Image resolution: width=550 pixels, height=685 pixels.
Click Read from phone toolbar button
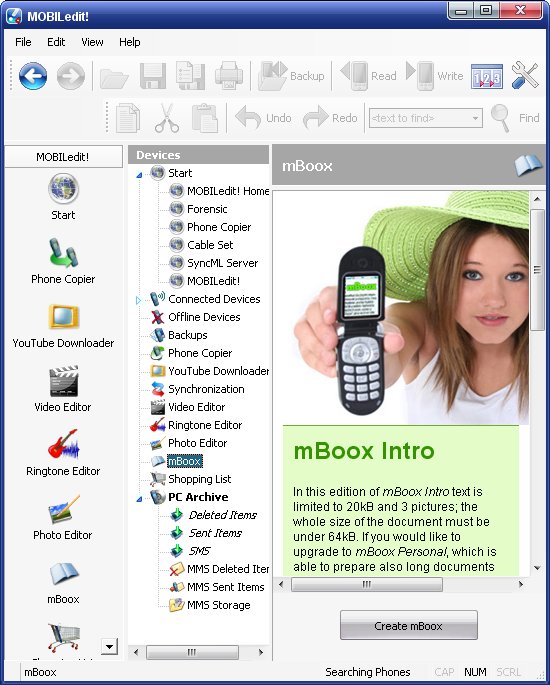368,76
